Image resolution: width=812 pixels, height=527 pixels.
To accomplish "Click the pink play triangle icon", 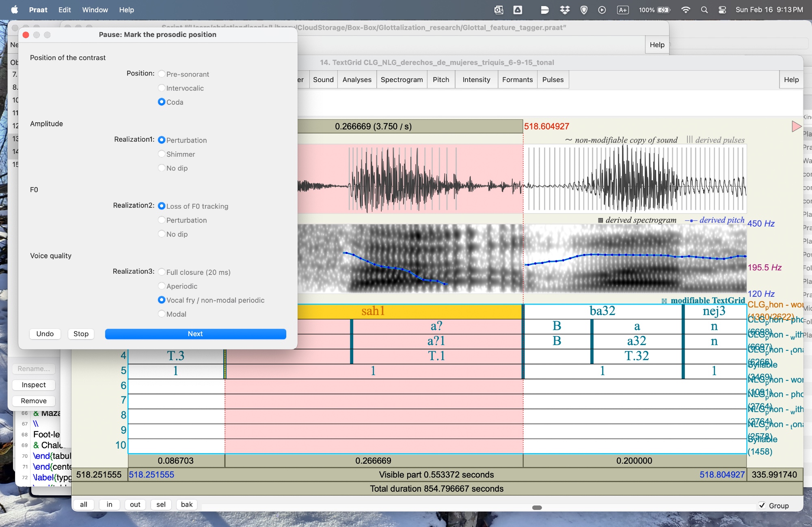I will point(796,126).
